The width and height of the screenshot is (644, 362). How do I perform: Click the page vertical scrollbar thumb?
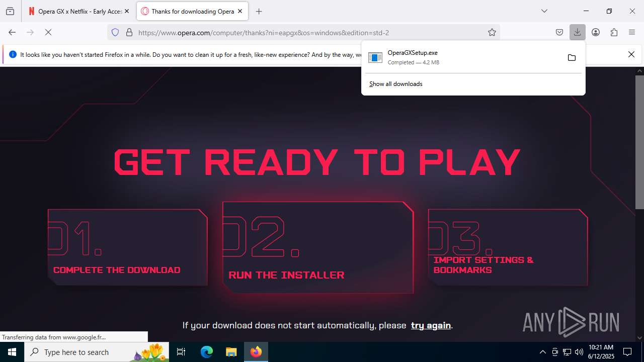639,142
